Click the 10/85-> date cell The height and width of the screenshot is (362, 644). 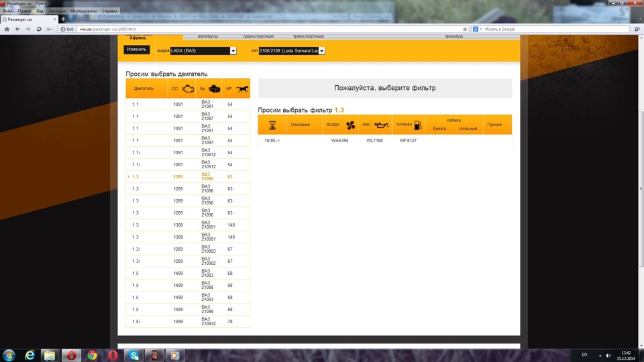pos(272,141)
